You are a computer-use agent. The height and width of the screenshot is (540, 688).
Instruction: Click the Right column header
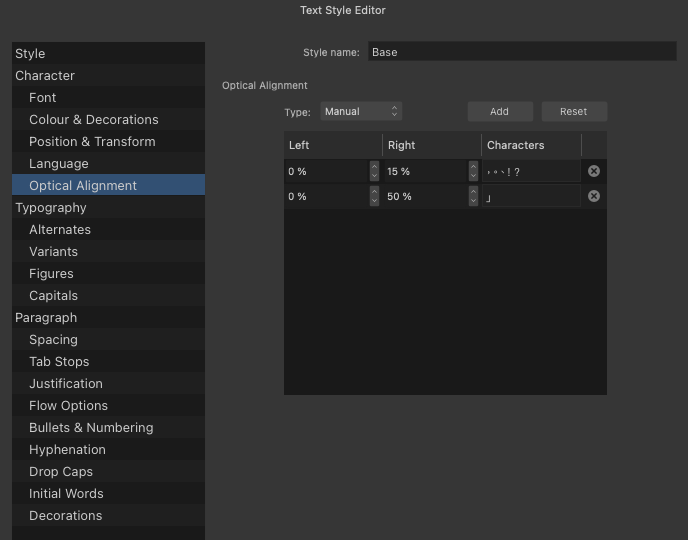click(432, 145)
